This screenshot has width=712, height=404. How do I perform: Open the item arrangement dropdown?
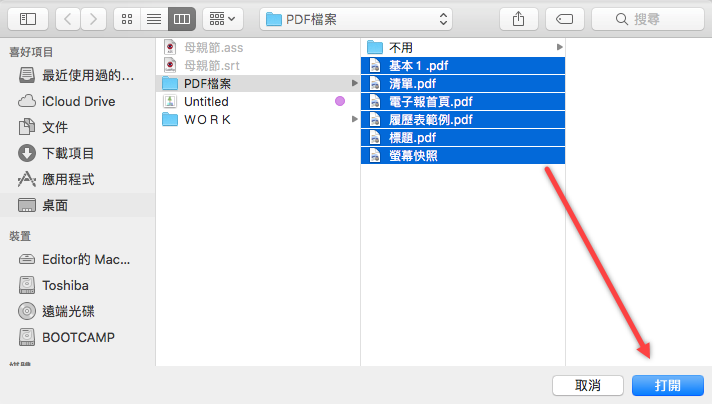pos(222,19)
